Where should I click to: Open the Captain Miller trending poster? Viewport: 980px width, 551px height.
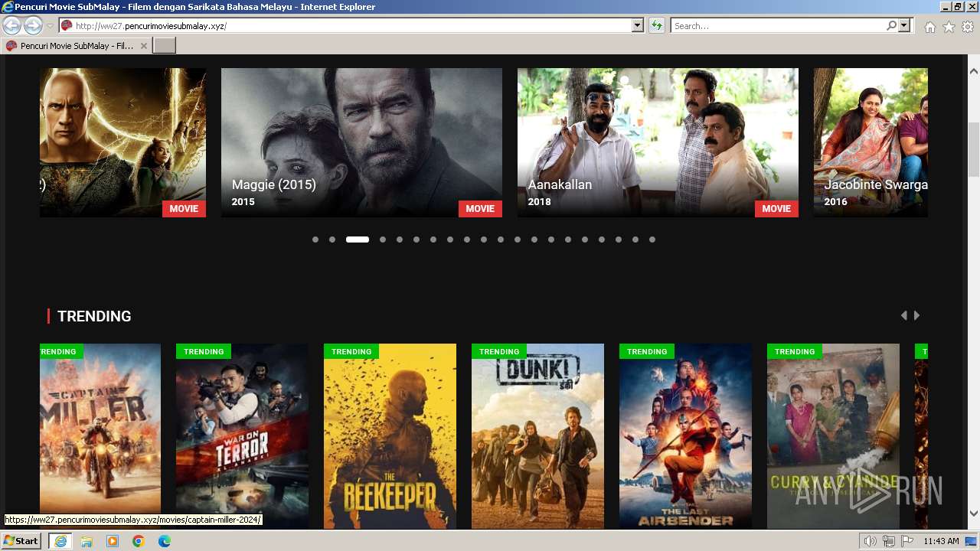(x=100, y=436)
